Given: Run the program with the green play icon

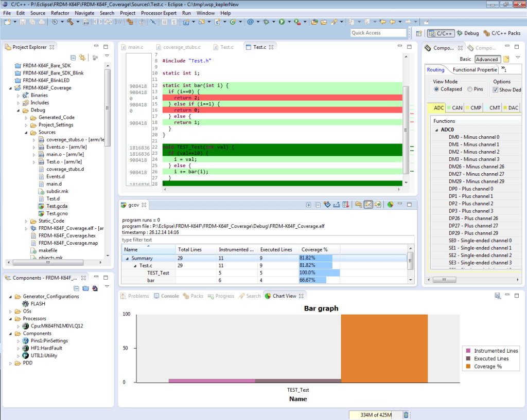Looking at the screenshot, I should pos(282,22).
